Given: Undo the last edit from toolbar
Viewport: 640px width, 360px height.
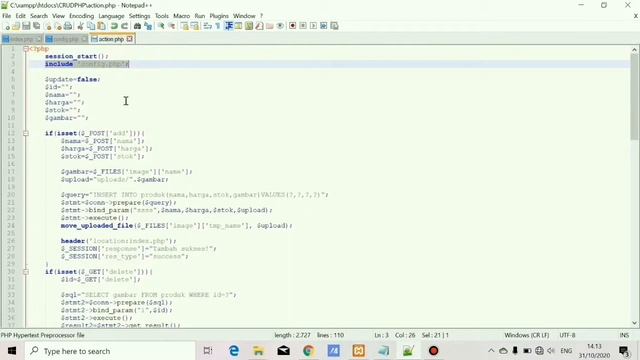Looking at the screenshot, I should click(x=114, y=26).
